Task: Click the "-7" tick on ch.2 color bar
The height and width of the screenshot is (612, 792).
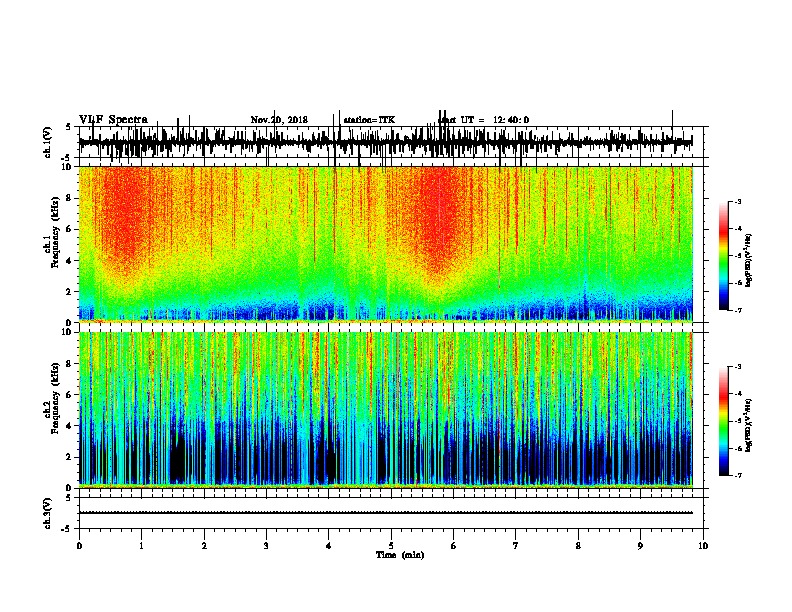Action: pos(737,475)
